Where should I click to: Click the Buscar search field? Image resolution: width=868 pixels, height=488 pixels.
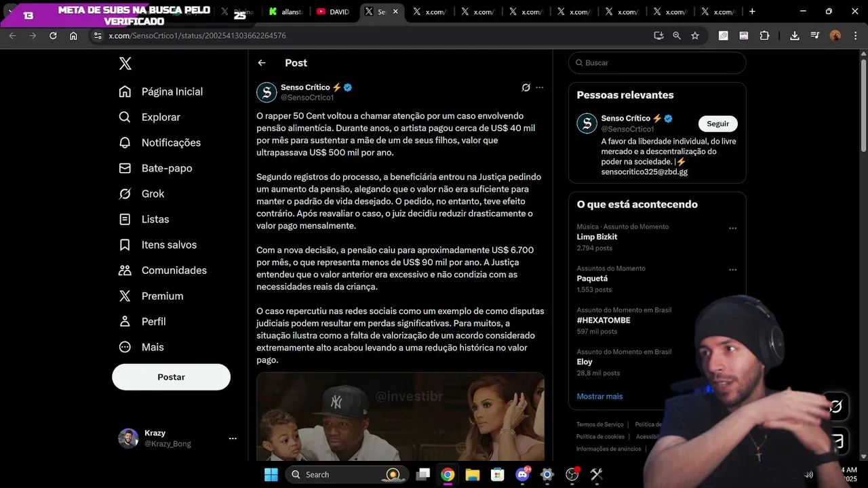point(657,63)
